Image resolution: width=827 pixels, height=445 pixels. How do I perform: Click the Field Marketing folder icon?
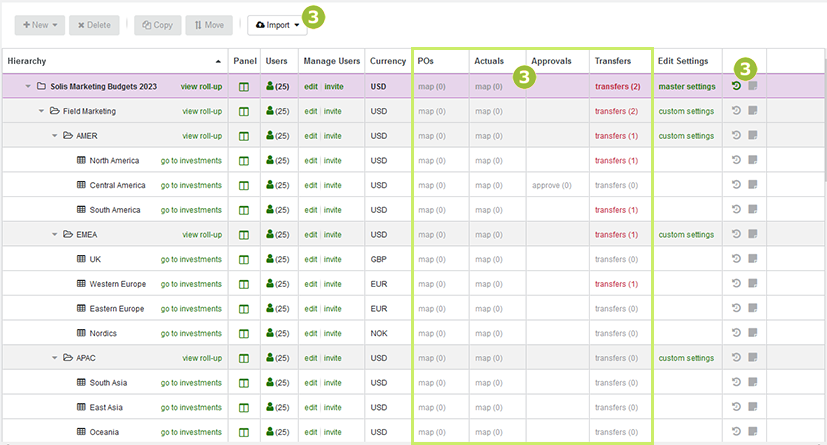[x=54, y=111]
